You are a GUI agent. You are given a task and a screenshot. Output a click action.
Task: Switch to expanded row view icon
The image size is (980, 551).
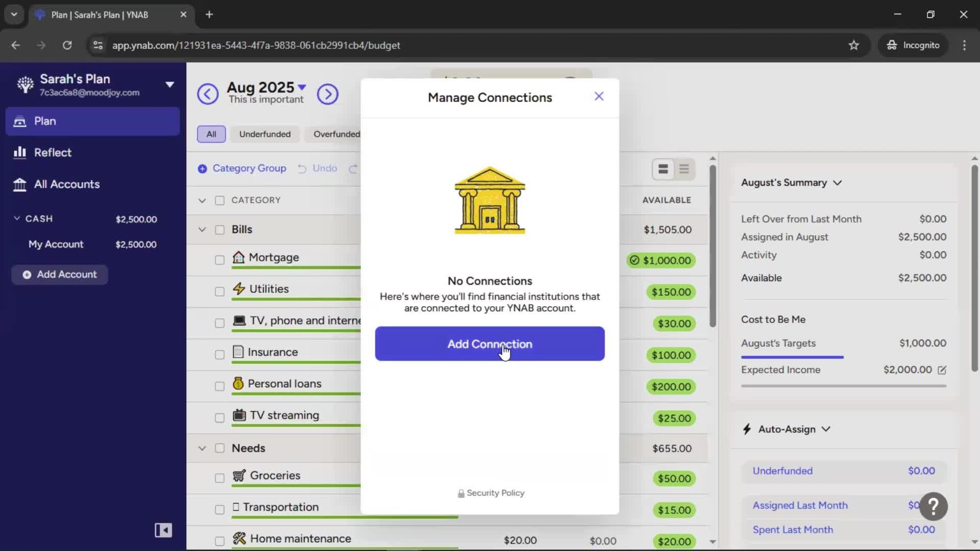(x=663, y=169)
